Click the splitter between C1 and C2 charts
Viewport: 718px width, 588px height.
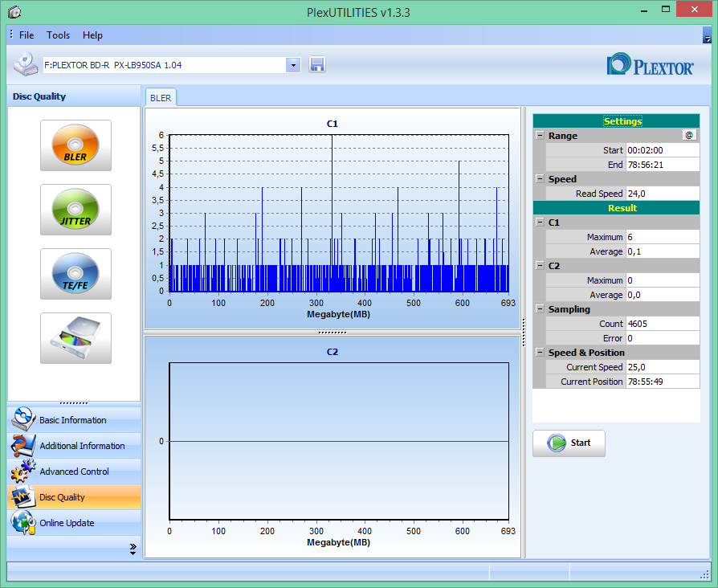(x=332, y=333)
